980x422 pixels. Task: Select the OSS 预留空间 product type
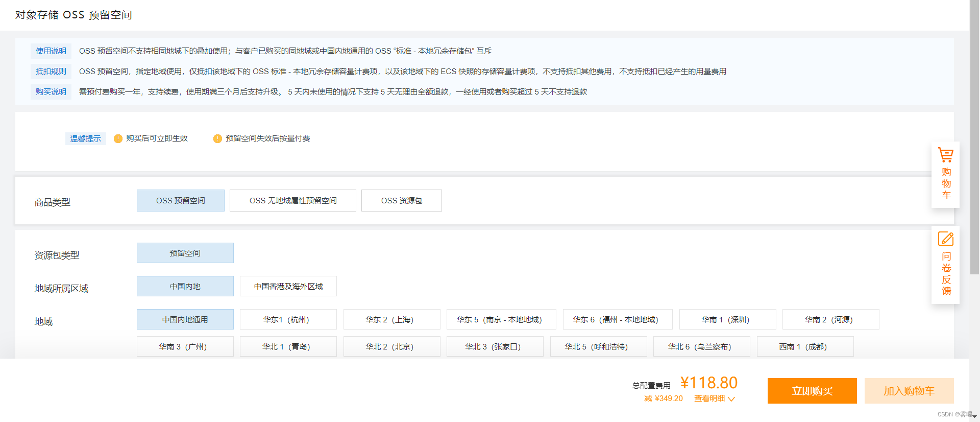click(181, 201)
